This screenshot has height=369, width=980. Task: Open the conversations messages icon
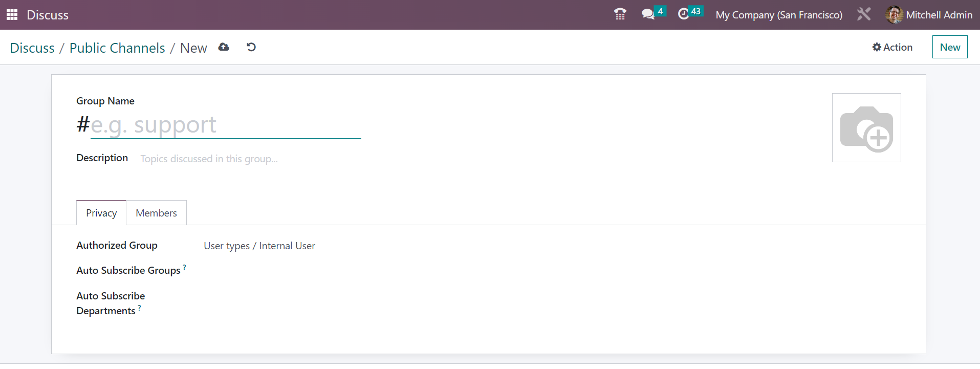tap(648, 14)
